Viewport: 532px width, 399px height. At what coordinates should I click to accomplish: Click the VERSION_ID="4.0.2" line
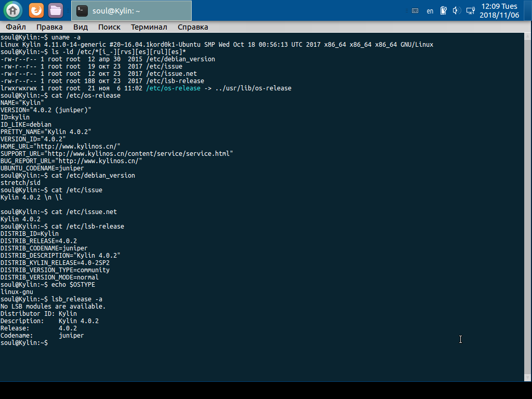[33, 139]
